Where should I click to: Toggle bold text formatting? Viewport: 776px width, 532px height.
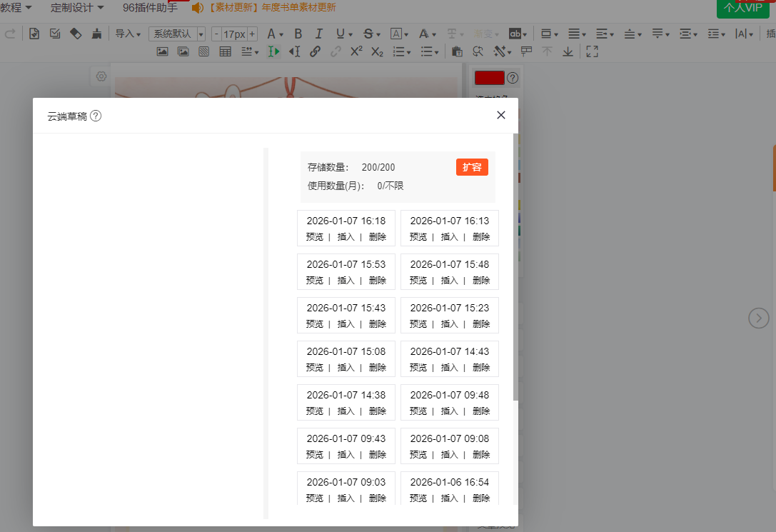click(298, 34)
